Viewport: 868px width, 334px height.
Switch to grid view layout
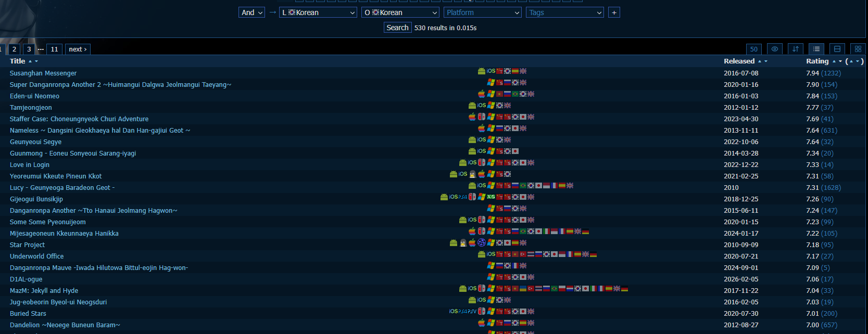pyautogui.click(x=858, y=49)
